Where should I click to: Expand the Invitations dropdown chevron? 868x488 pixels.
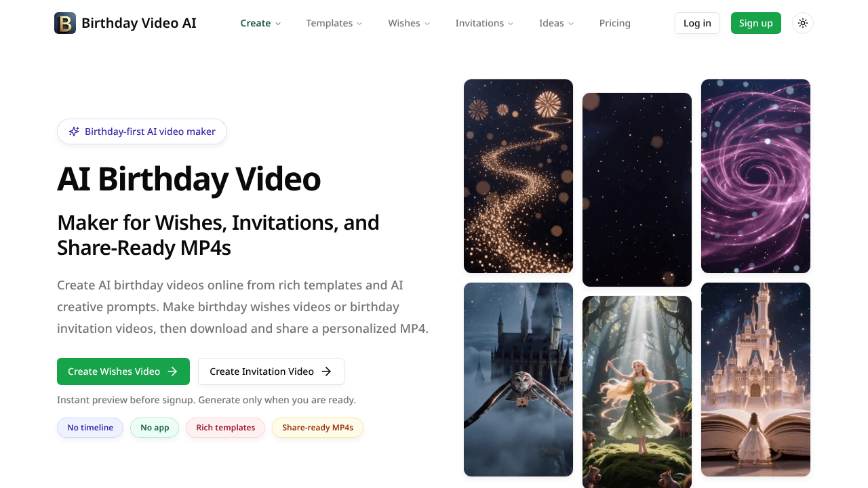click(x=511, y=24)
